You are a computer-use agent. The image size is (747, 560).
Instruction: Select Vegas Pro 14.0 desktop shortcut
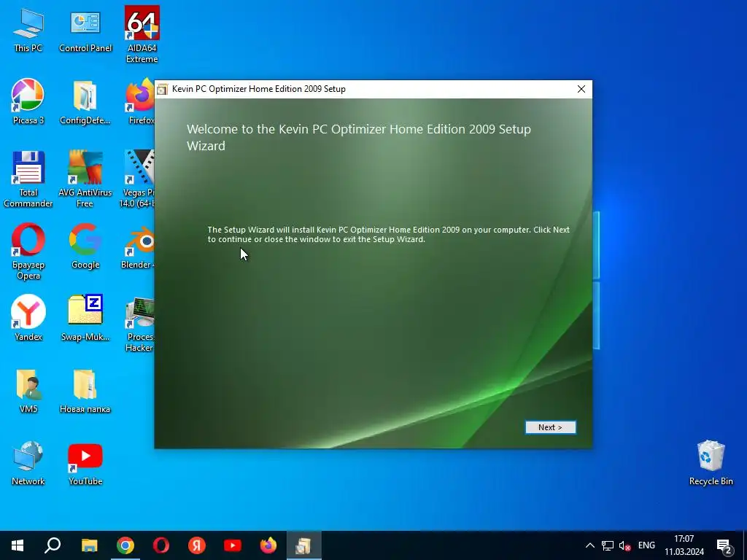tap(138, 179)
